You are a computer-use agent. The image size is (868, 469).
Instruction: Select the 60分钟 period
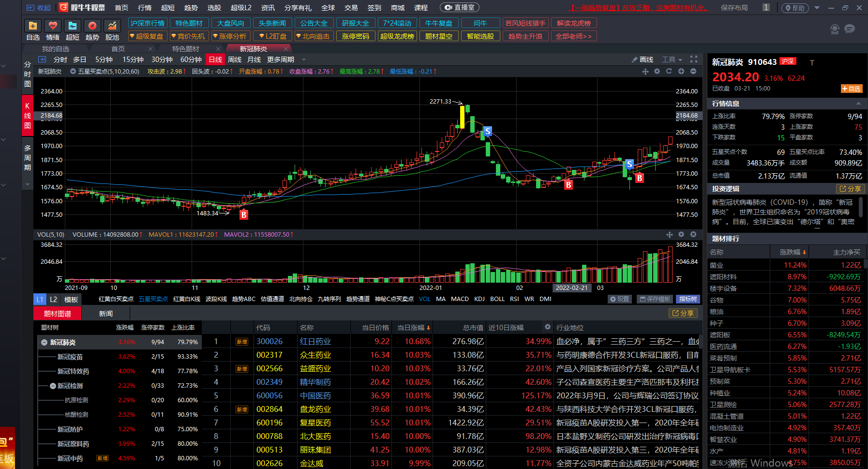coord(191,60)
